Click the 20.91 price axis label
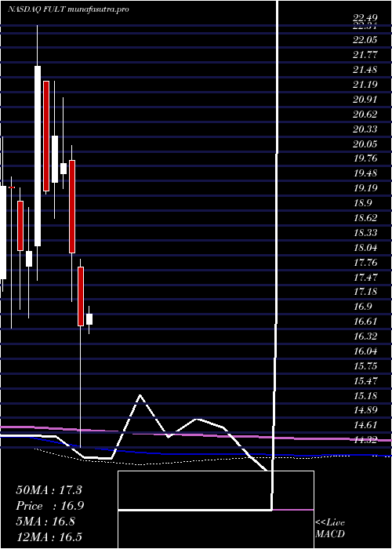The image size is (392, 549). pos(365,100)
